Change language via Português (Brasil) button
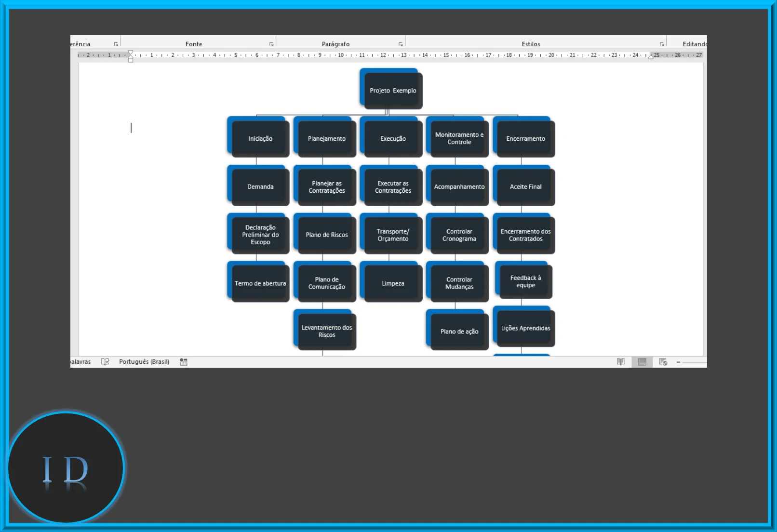The width and height of the screenshot is (777, 532). tap(144, 362)
